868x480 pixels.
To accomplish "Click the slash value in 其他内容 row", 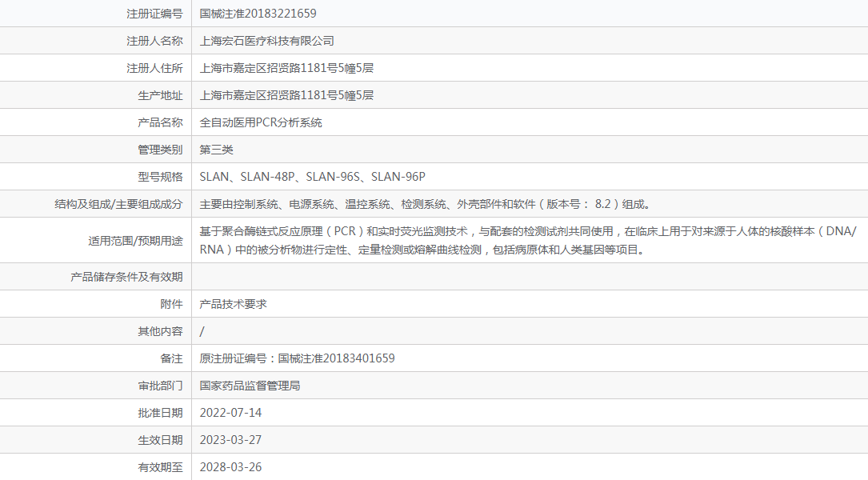I will pyautogui.click(x=202, y=330).
